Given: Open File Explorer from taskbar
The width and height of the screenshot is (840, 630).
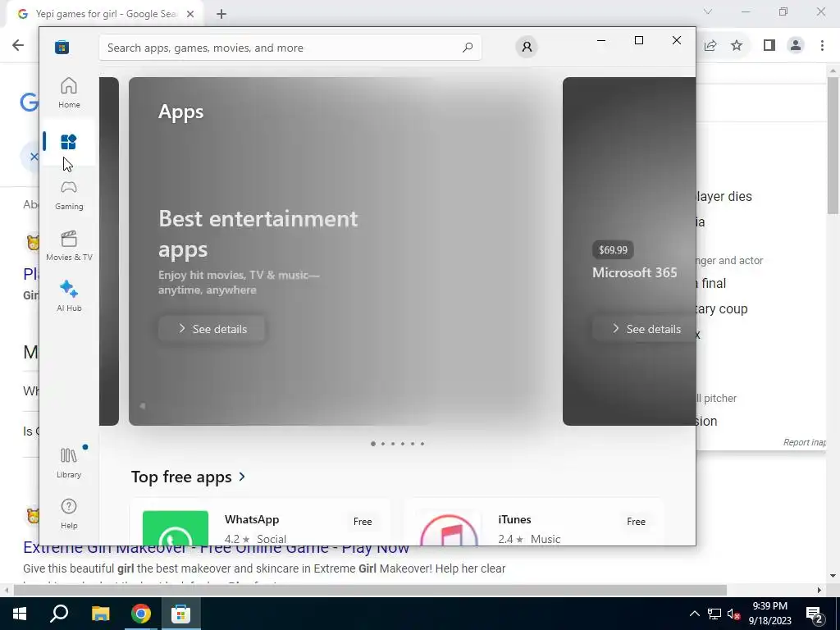Looking at the screenshot, I should 100,614.
